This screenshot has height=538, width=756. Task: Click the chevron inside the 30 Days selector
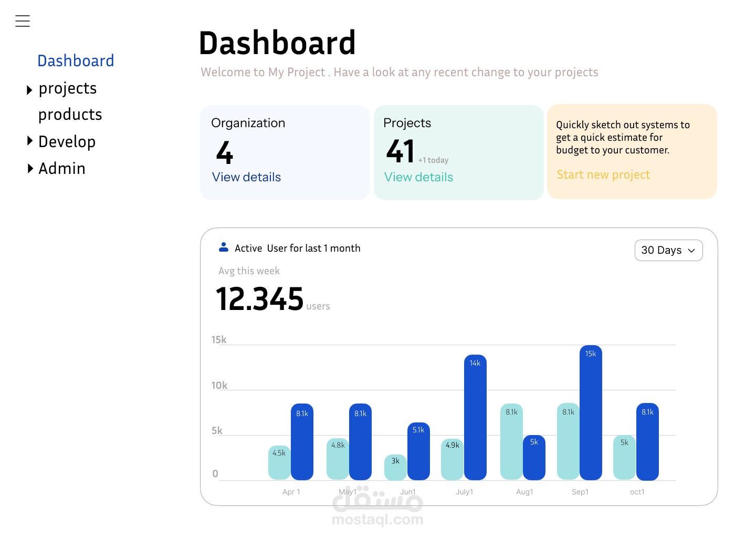692,251
